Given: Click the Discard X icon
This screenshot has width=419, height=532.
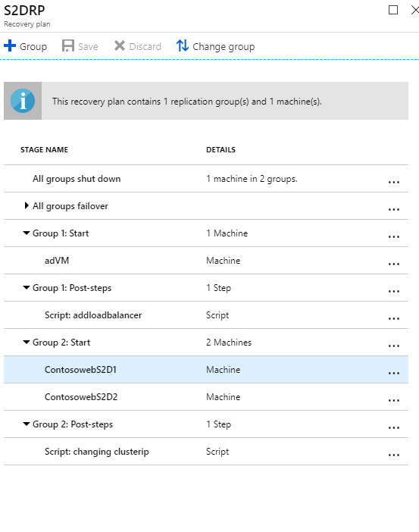Looking at the screenshot, I should click(x=120, y=45).
